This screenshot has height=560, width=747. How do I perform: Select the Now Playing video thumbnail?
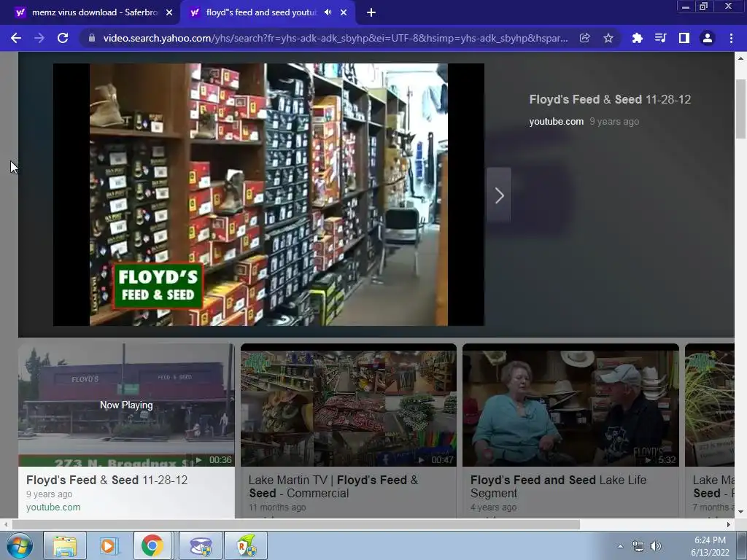coord(126,405)
